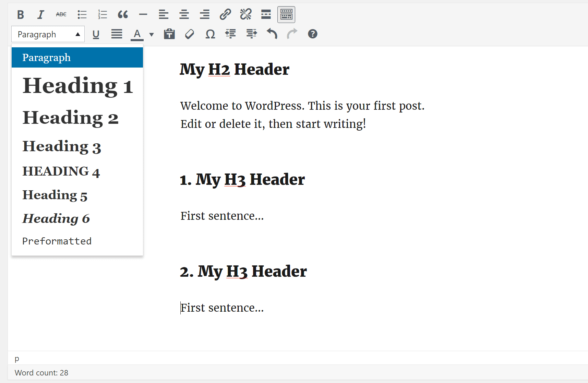
Task: Open keyboard shortcuts help icon
Action: (313, 34)
